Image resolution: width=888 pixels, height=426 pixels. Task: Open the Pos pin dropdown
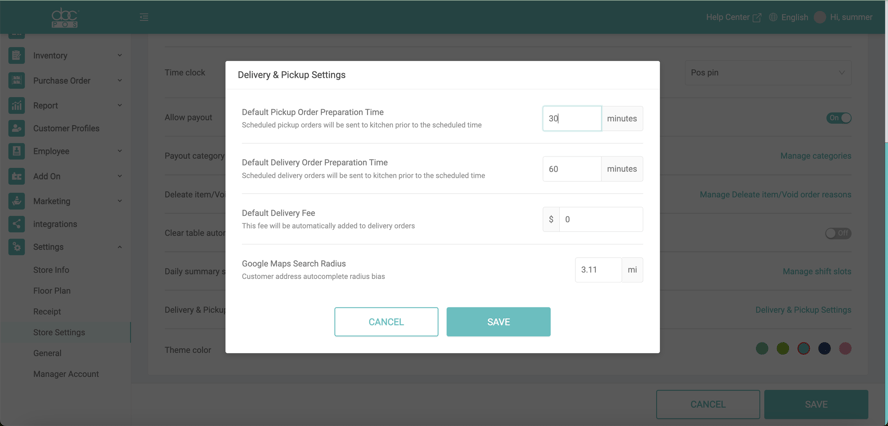click(x=768, y=73)
